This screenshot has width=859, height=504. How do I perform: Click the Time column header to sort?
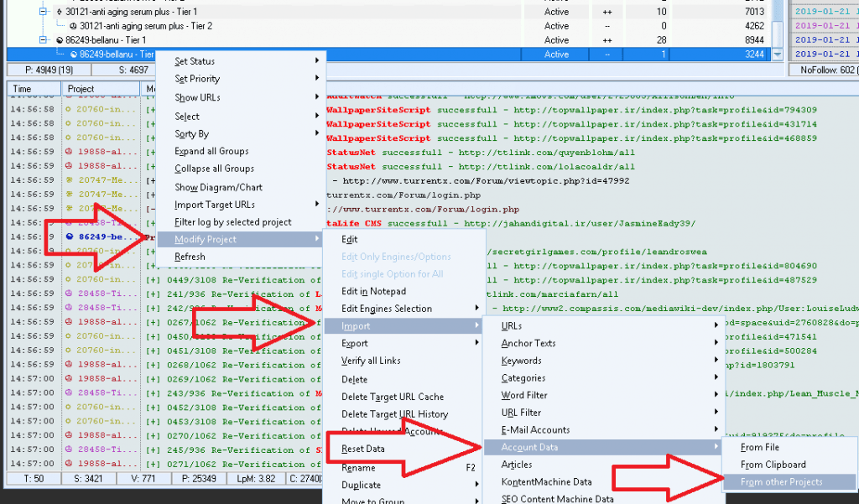[x=23, y=87]
